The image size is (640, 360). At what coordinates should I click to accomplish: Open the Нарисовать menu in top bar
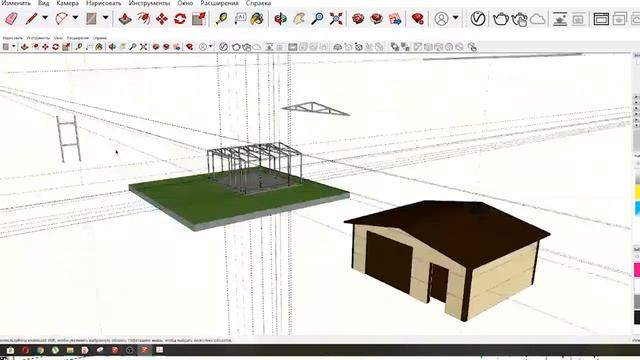[103, 3]
